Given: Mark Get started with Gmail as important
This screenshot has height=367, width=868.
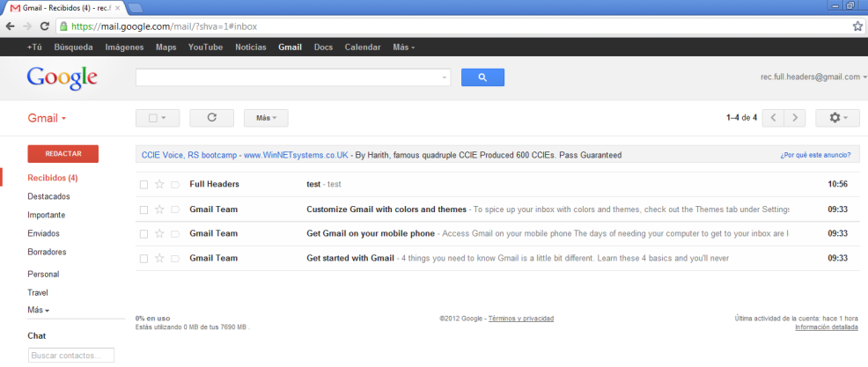Looking at the screenshot, I should point(175,258).
